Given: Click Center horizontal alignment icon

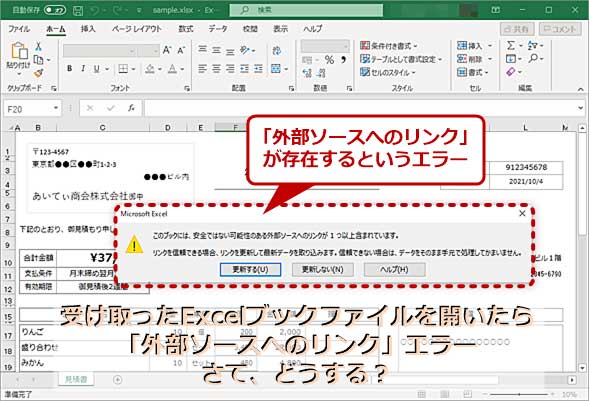Looking at the screenshot, I should [x=216, y=69].
